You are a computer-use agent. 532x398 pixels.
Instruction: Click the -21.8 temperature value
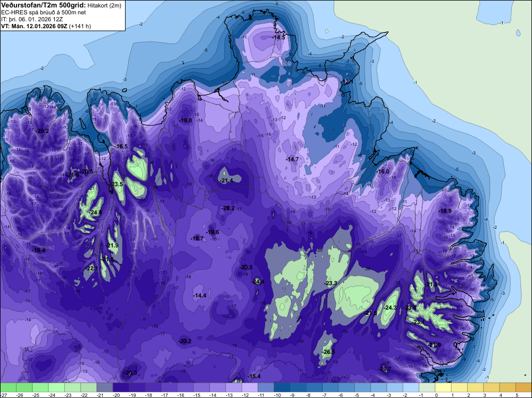(107, 260)
